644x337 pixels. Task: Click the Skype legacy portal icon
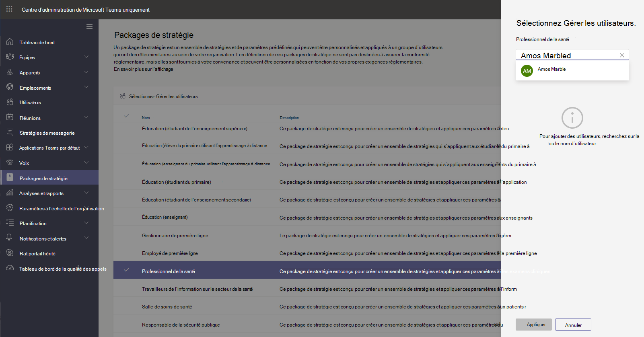tap(10, 253)
